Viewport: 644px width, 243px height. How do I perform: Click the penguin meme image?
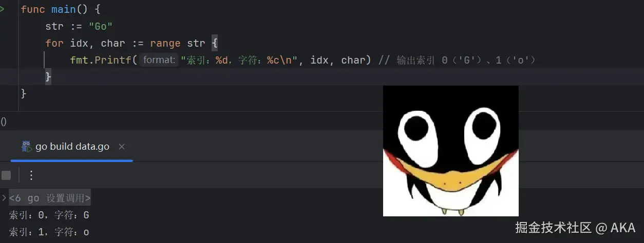[x=451, y=151]
